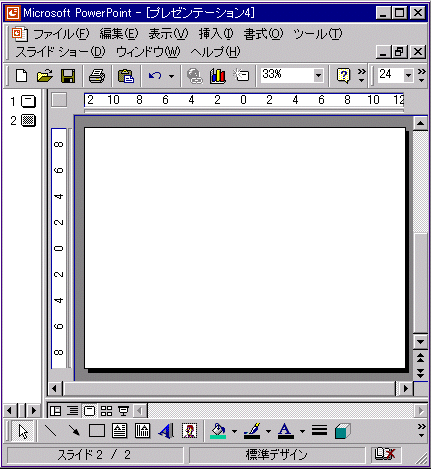Open the ファイル(F) menu
The width and height of the screenshot is (431, 470).
(x=61, y=34)
